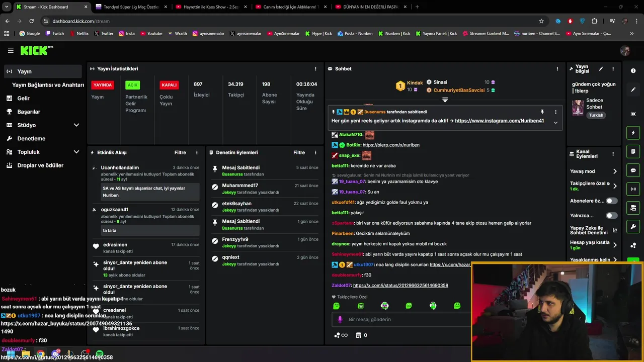
Task: Open the profile avatar menu
Action: coord(625,51)
